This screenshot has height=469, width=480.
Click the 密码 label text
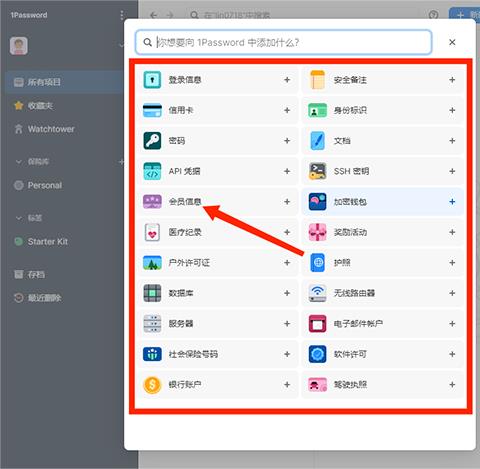pyautogui.click(x=177, y=141)
